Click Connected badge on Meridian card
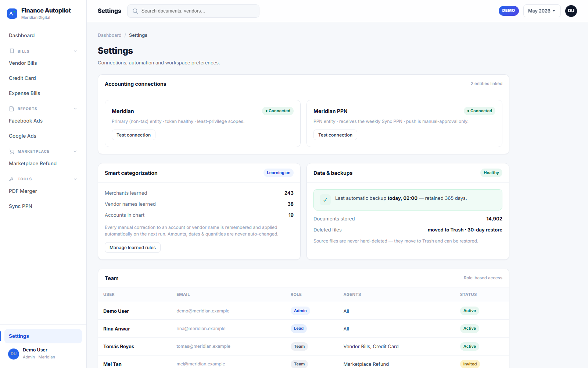Screen dimensions: 588x368 coord(278,111)
